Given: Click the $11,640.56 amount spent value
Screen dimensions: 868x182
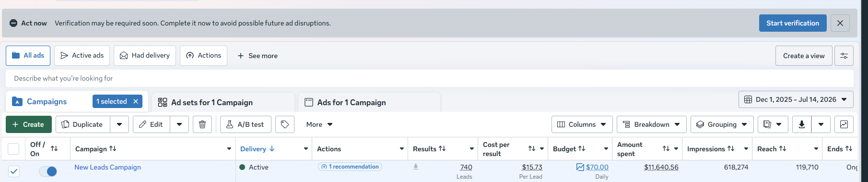Looking at the screenshot, I should tap(661, 167).
